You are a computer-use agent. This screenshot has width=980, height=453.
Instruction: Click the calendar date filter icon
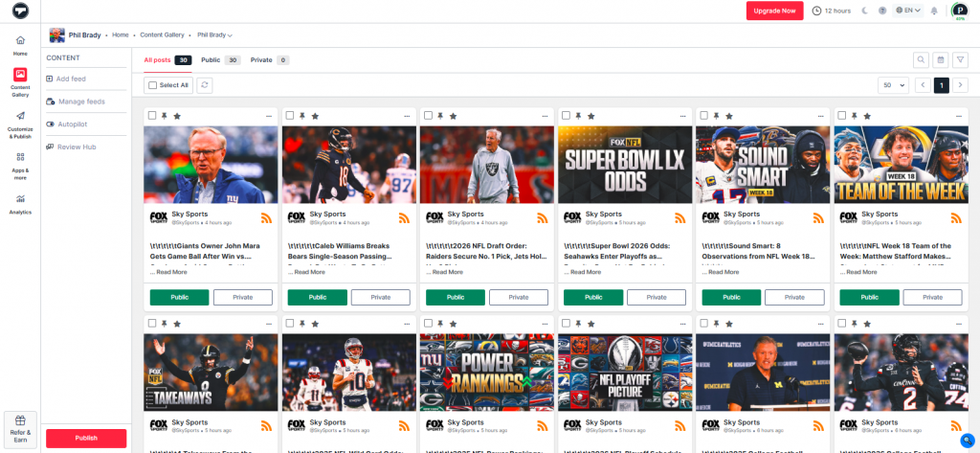click(x=941, y=59)
